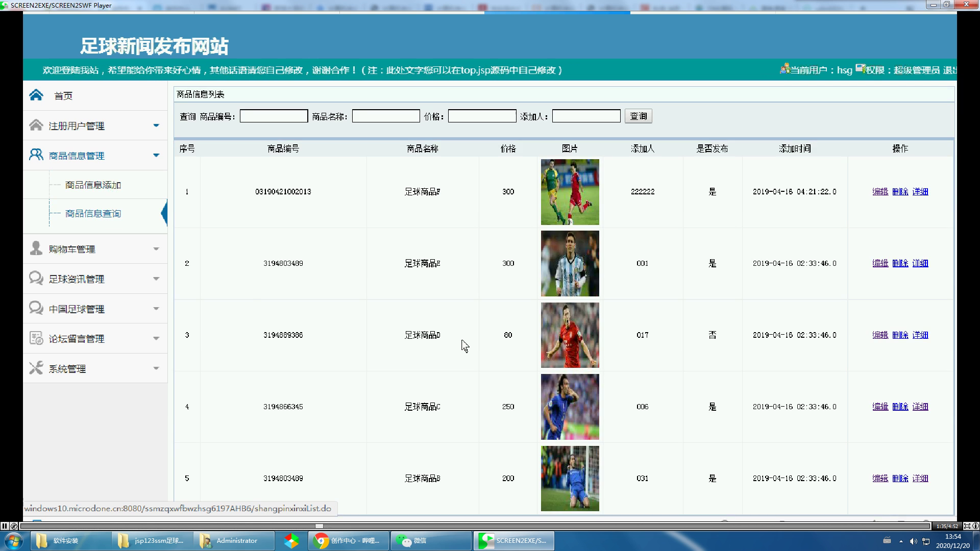Click thumbnail of 足球商品F

point(570,192)
